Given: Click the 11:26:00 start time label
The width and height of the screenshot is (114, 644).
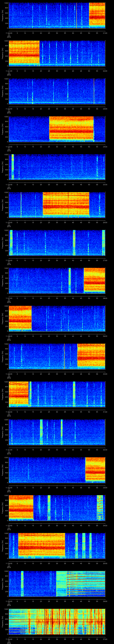Looking at the screenshot, I should (x=9, y=260).
